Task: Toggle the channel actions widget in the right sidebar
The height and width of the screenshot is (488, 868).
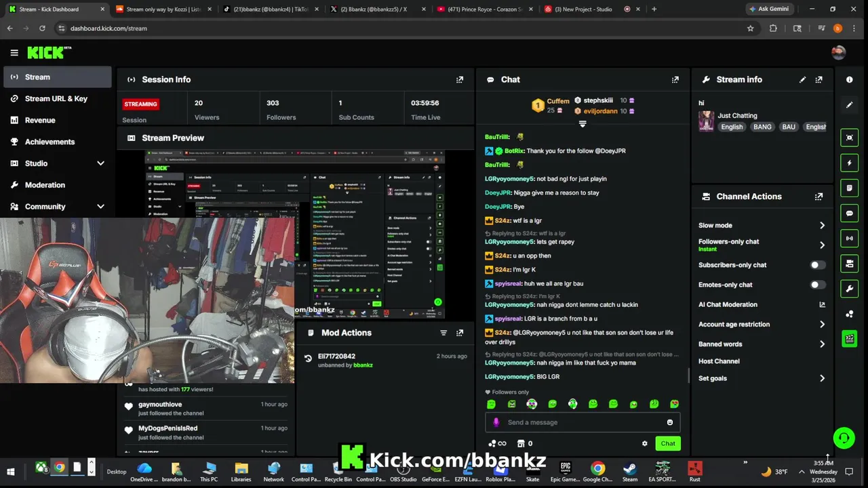Action: click(849, 263)
